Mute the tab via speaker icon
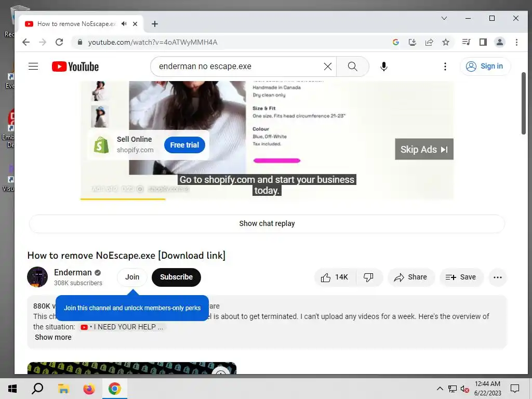The image size is (532, 399). pos(124,24)
